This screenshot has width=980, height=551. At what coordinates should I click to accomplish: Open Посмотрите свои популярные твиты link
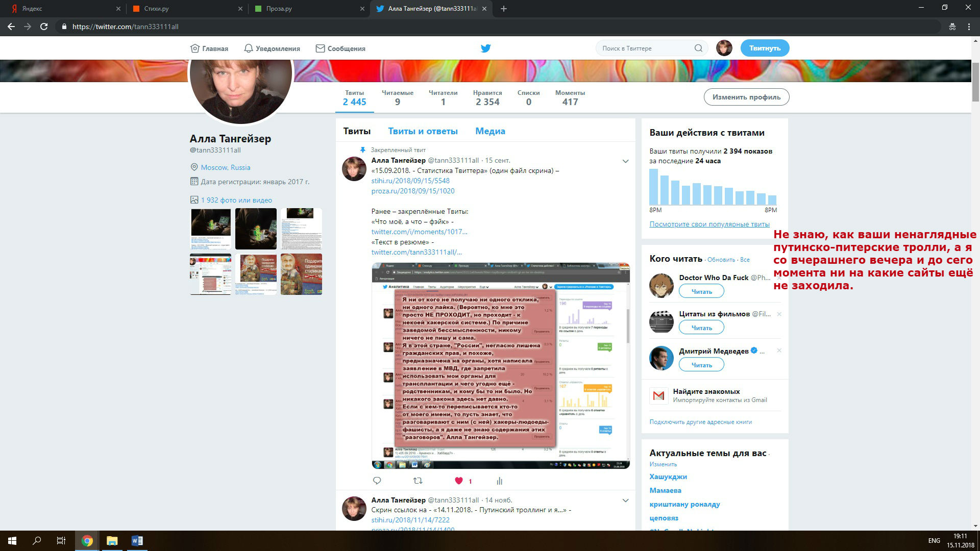[709, 224]
